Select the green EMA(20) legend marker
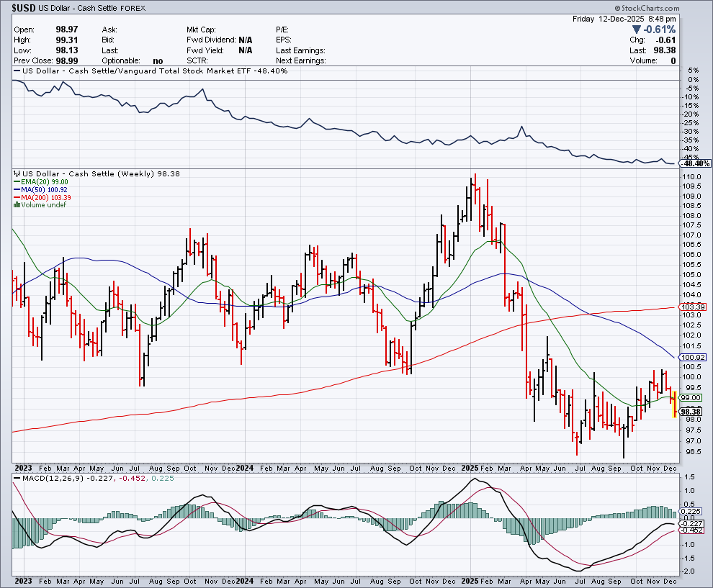This screenshot has height=588, width=713. pos(17,182)
